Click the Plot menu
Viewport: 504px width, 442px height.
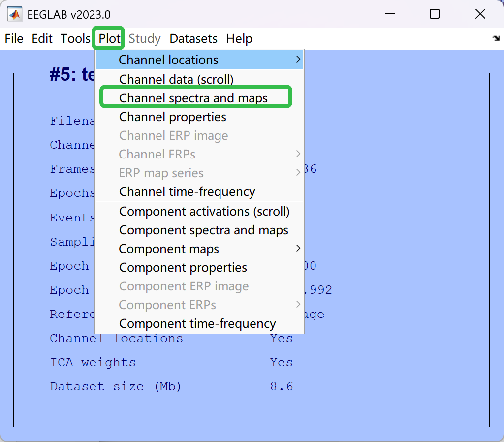click(x=109, y=38)
